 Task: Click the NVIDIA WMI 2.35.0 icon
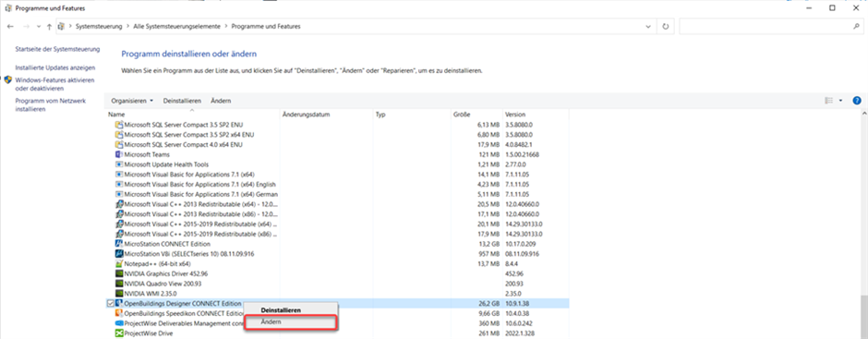point(118,294)
